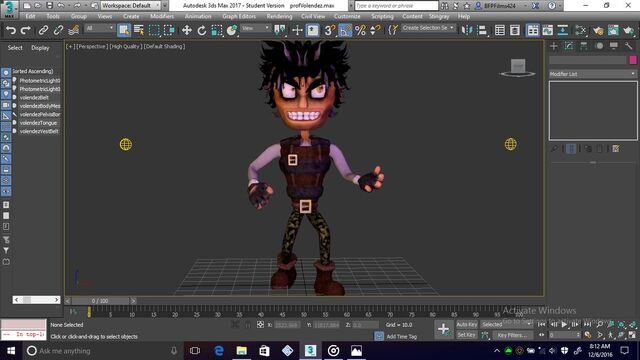Toggle Window/Crossing selection mode

pyautogui.click(x=169, y=30)
